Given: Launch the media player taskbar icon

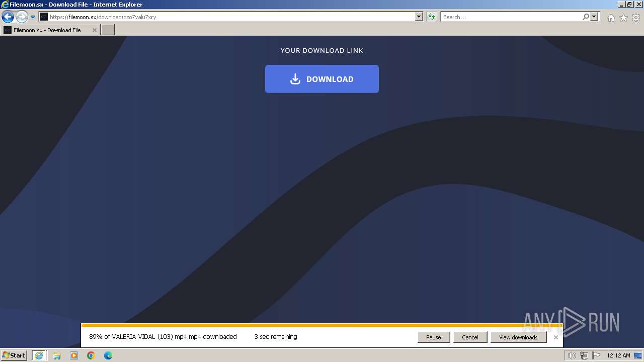Looking at the screenshot, I should tap(74, 355).
